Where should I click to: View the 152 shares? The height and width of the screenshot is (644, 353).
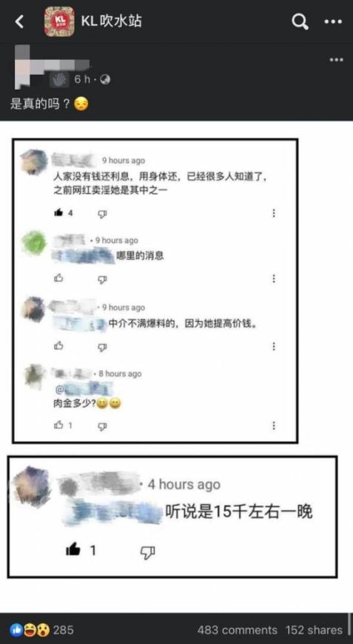315,630
